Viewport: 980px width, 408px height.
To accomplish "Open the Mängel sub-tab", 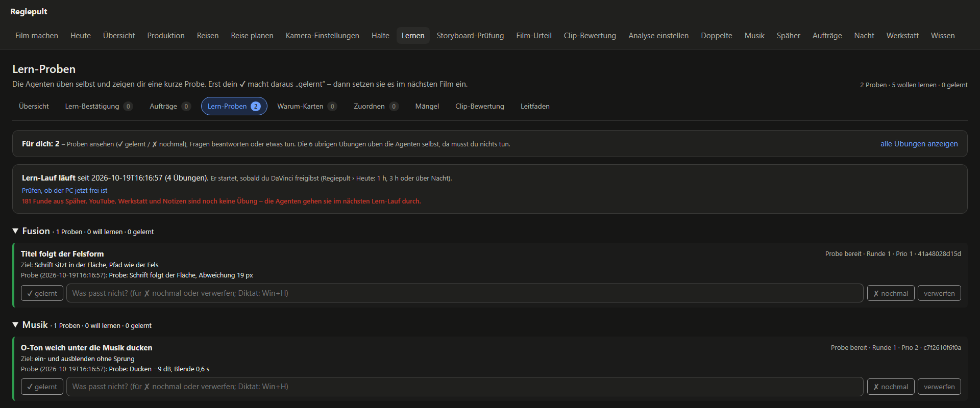I will pyautogui.click(x=427, y=106).
